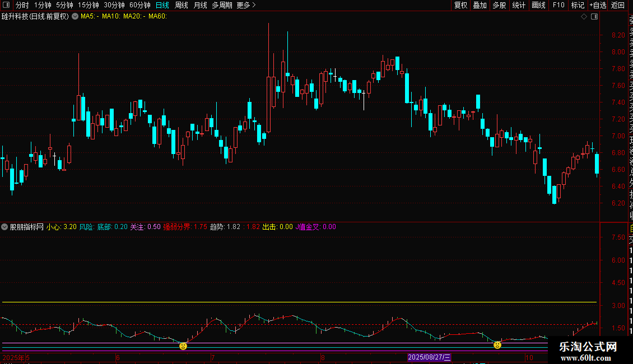Expand the 股朋指标网 indicator dropdown arrow

(x=5, y=227)
